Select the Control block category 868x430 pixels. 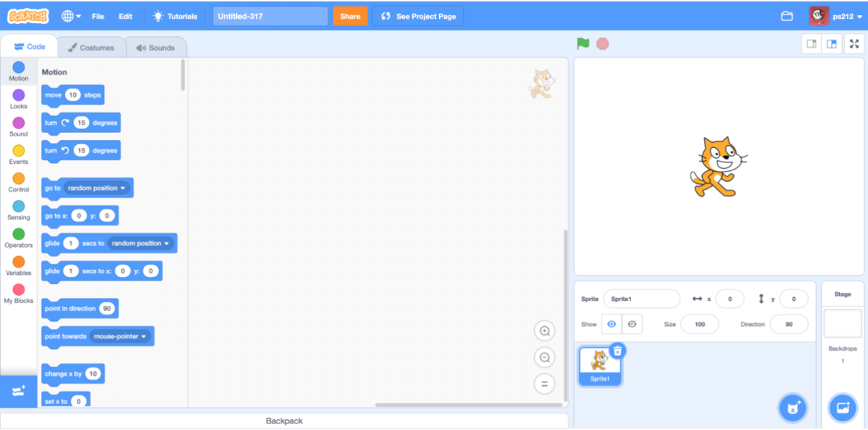(19, 183)
